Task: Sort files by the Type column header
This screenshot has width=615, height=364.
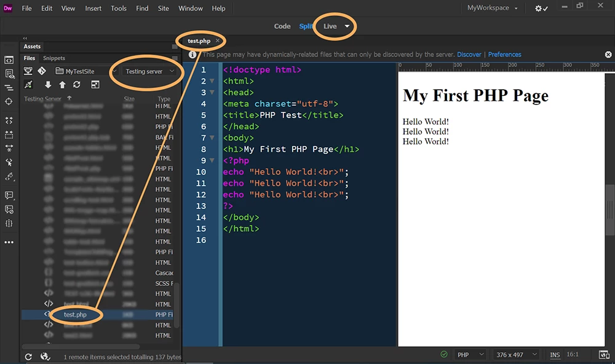Action: pos(164,99)
